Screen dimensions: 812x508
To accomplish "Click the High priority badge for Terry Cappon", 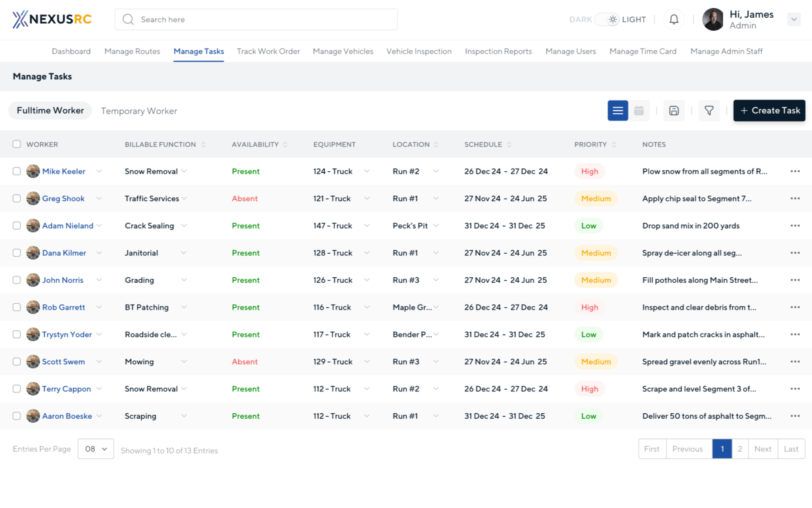I will tap(589, 389).
